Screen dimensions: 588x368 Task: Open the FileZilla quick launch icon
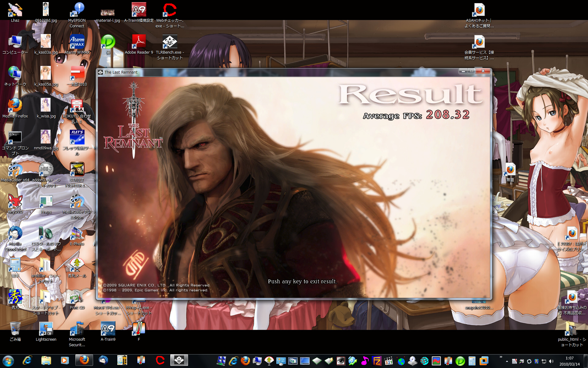point(376,361)
